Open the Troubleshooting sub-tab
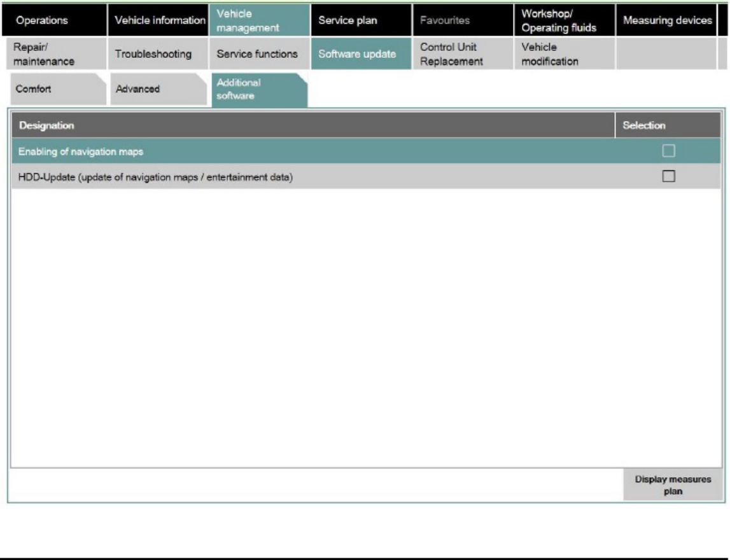 [x=158, y=54]
